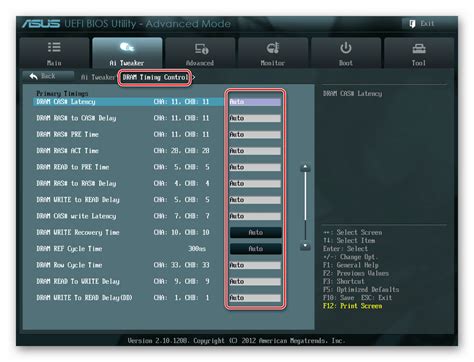Open the Main tab list icon
Image resolution: width=474 pixels, height=362 pixels.
pos(54,47)
